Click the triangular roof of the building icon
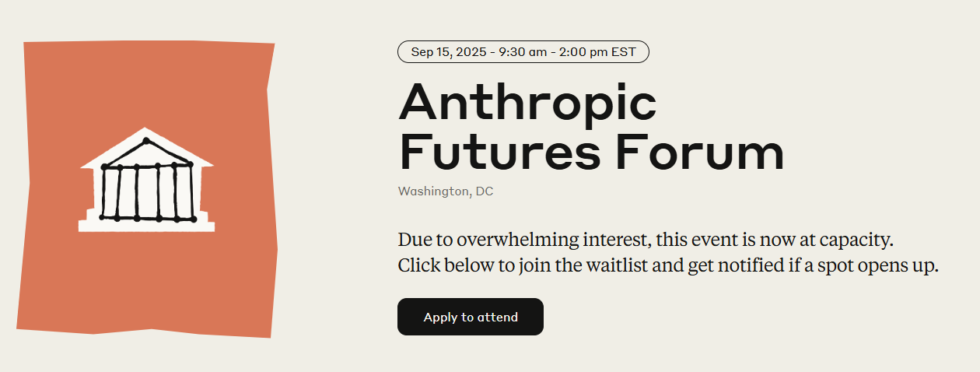This screenshot has width=980, height=372. (x=146, y=148)
